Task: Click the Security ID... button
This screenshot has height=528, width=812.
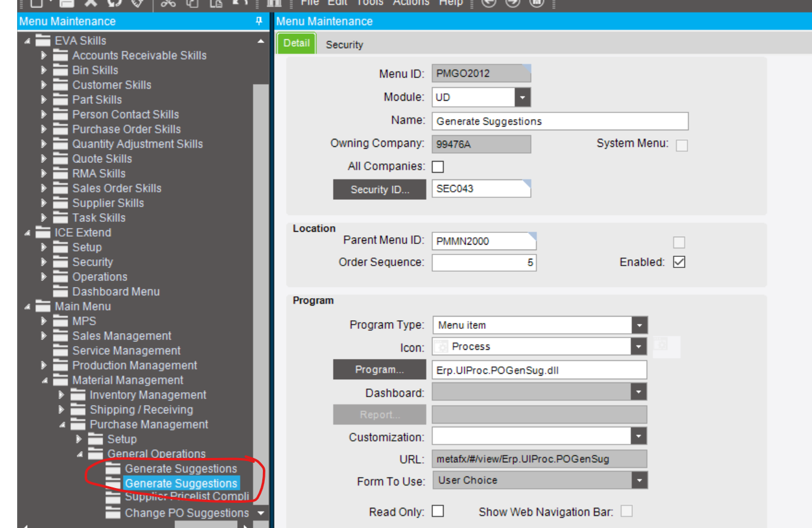Action: 380,189
